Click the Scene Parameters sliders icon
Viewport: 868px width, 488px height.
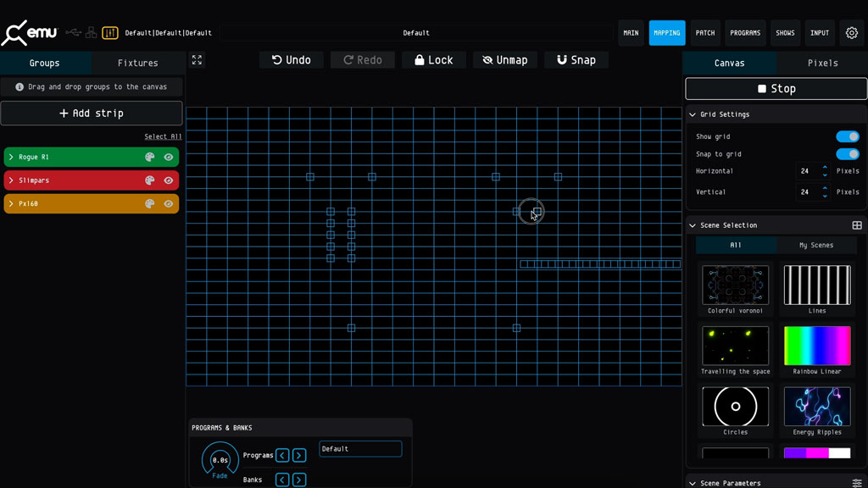[857, 483]
